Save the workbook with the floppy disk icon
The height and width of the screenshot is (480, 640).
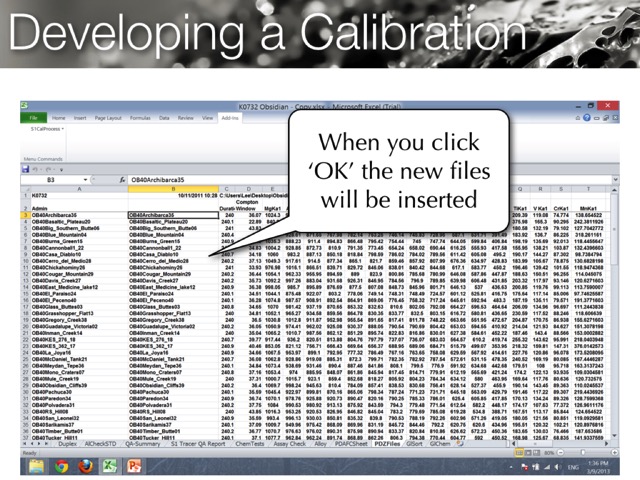(25, 169)
